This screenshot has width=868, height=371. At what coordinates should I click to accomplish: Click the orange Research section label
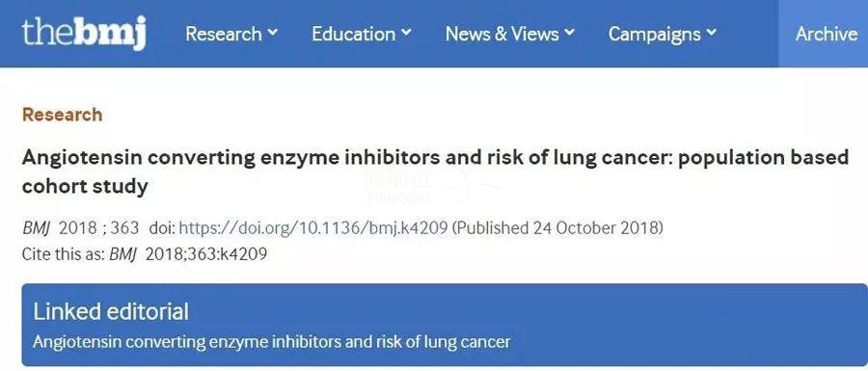(x=62, y=115)
